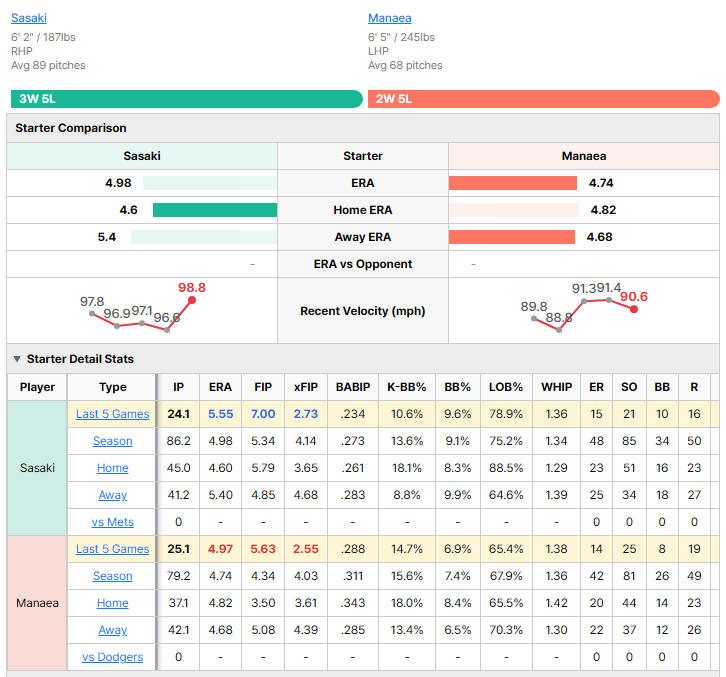Viewport: 726px width, 677px height.
Task: Open the vs Dodgers matchup link
Action: pos(113,657)
